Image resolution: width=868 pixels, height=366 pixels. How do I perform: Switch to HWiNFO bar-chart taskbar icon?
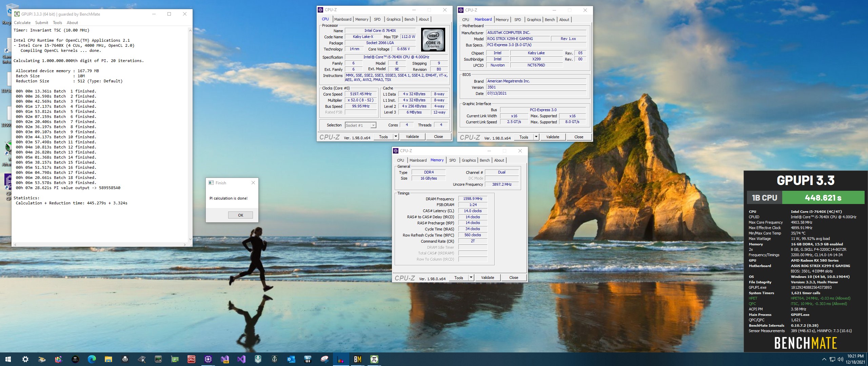point(341,359)
